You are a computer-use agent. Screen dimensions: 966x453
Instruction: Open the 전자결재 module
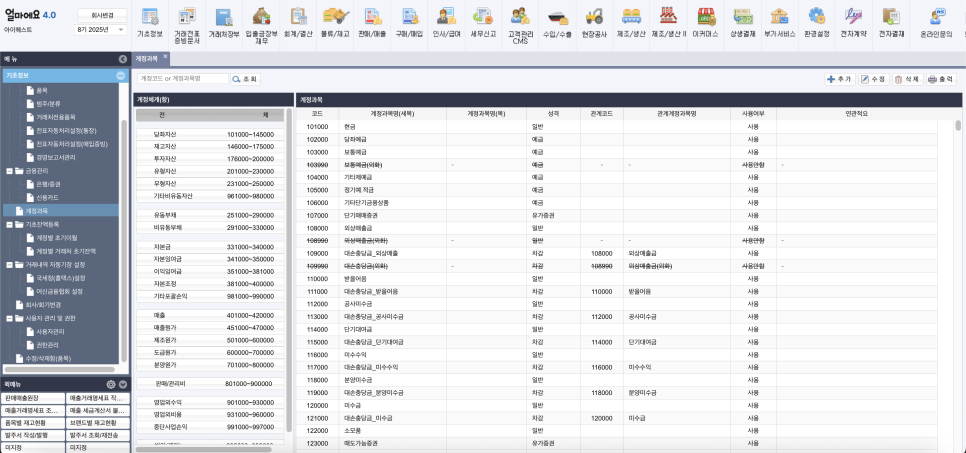[x=891, y=23]
